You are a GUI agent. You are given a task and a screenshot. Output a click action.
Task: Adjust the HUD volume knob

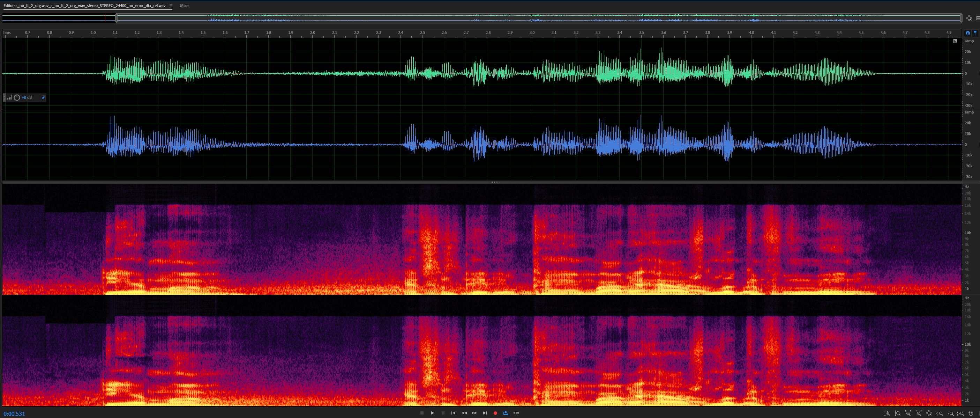click(17, 98)
